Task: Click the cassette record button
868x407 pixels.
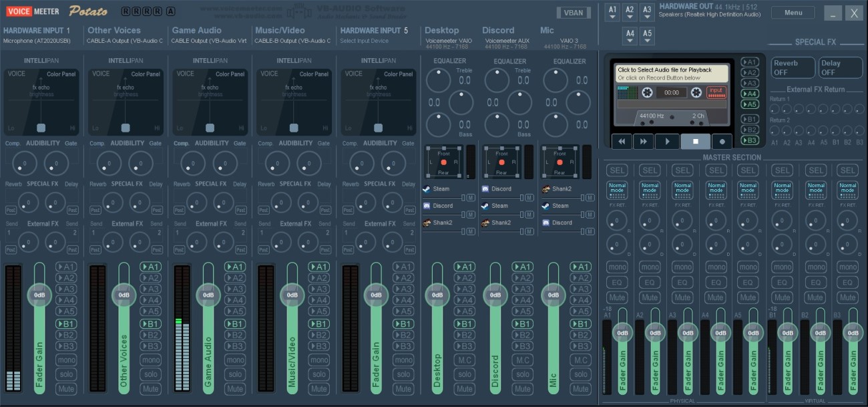Action: [722, 142]
